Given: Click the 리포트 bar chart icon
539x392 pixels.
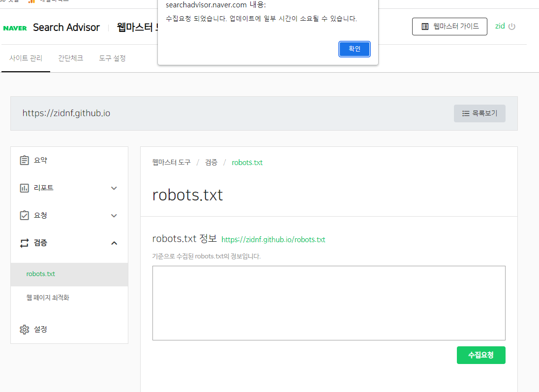Looking at the screenshot, I should coord(25,188).
